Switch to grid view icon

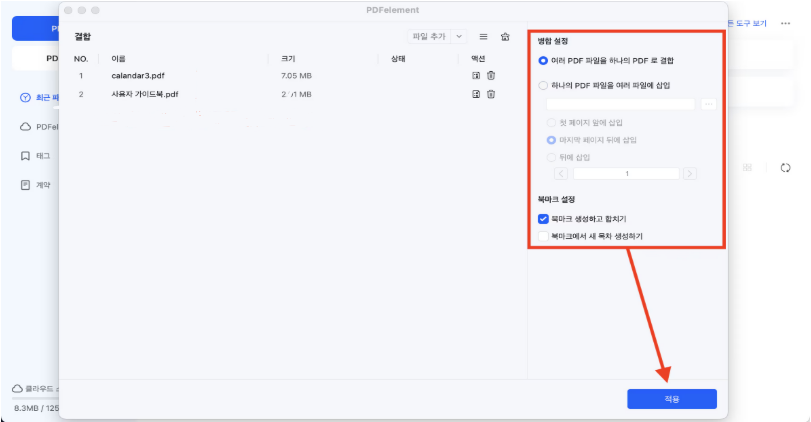tap(747, 168)
